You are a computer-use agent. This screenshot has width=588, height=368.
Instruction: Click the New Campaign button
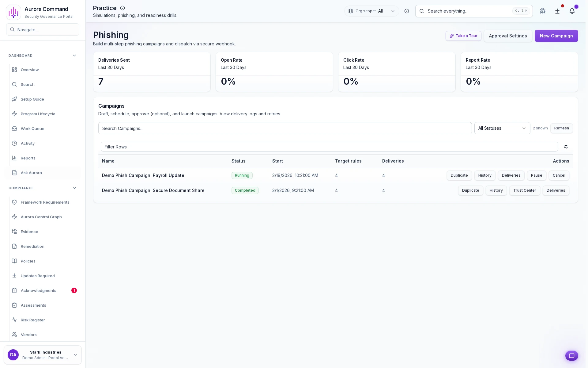coord(556,36)
